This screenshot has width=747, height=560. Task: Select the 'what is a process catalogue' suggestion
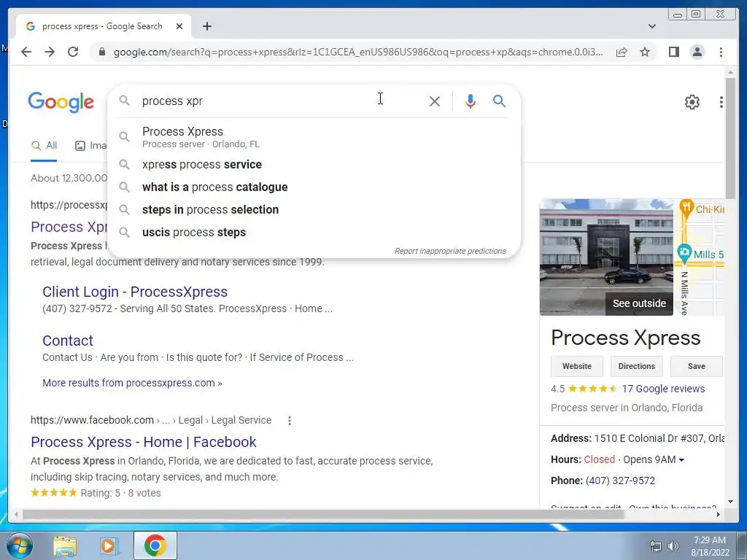pyautogui.click(x=314, y=187)
